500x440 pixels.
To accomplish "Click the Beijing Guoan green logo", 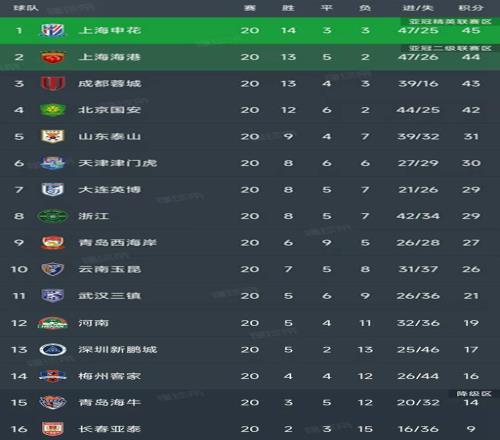I will 52,110.
